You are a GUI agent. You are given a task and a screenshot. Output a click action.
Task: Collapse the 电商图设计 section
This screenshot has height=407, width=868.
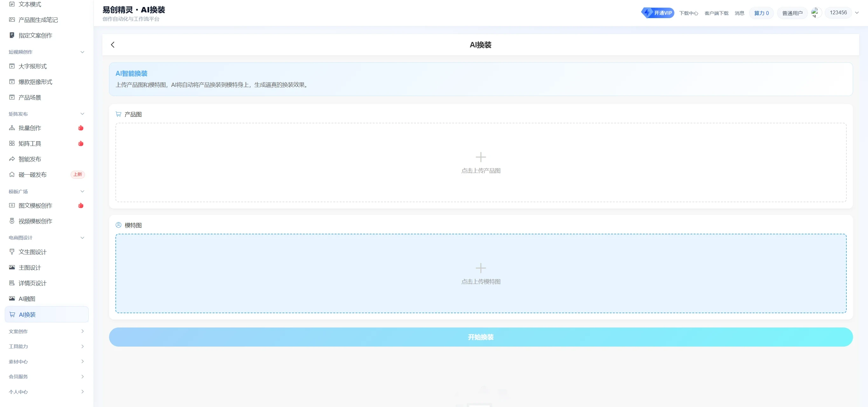tap(82, 238)
